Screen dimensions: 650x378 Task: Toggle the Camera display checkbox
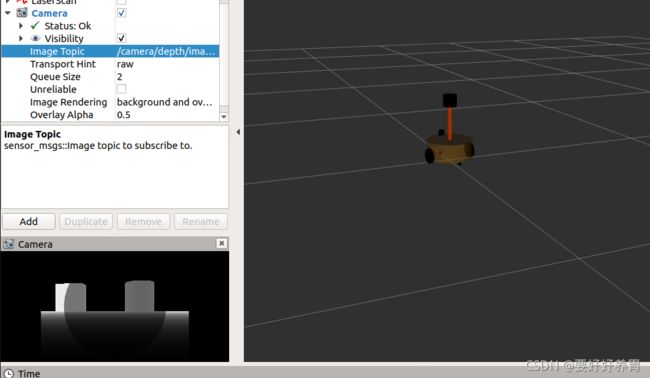(x=121, y=13)
